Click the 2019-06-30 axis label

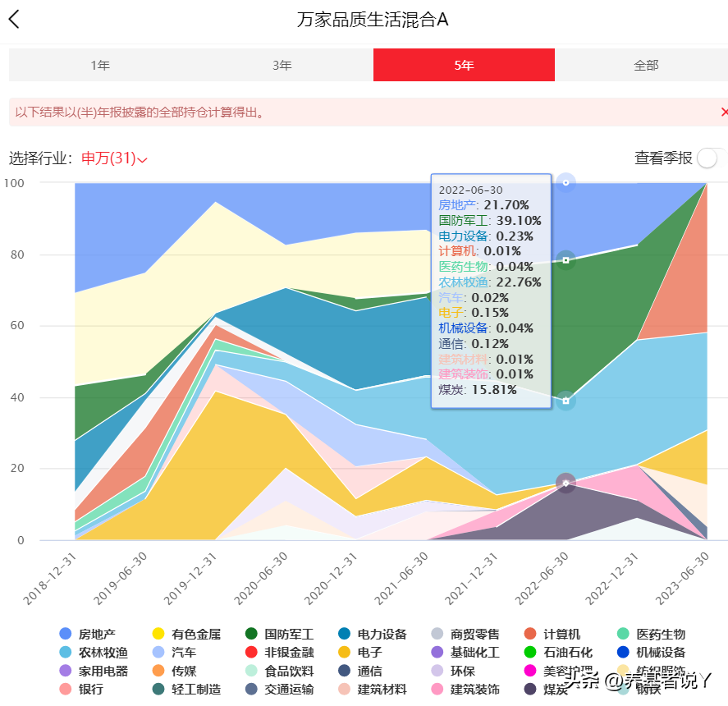[120, 579]
